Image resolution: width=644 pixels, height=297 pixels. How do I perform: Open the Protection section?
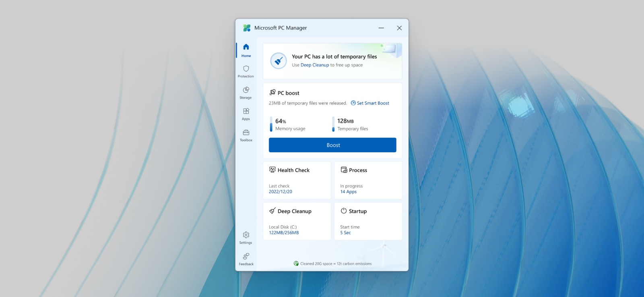(246, 72)
